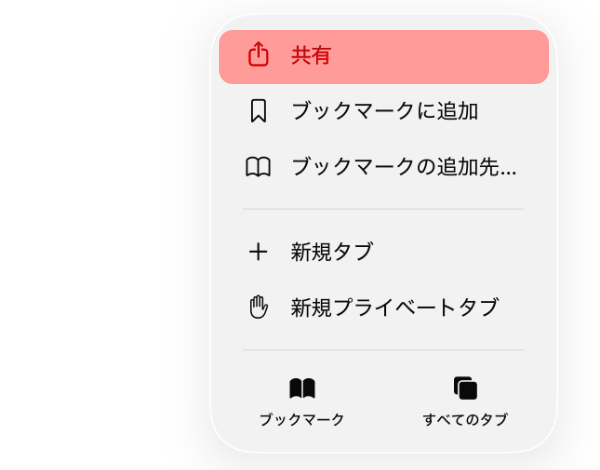Image resolution: width=600 pixels, height=470 pixels.
Task: Show the saved bookmarks list
Action: coord(302,401)
